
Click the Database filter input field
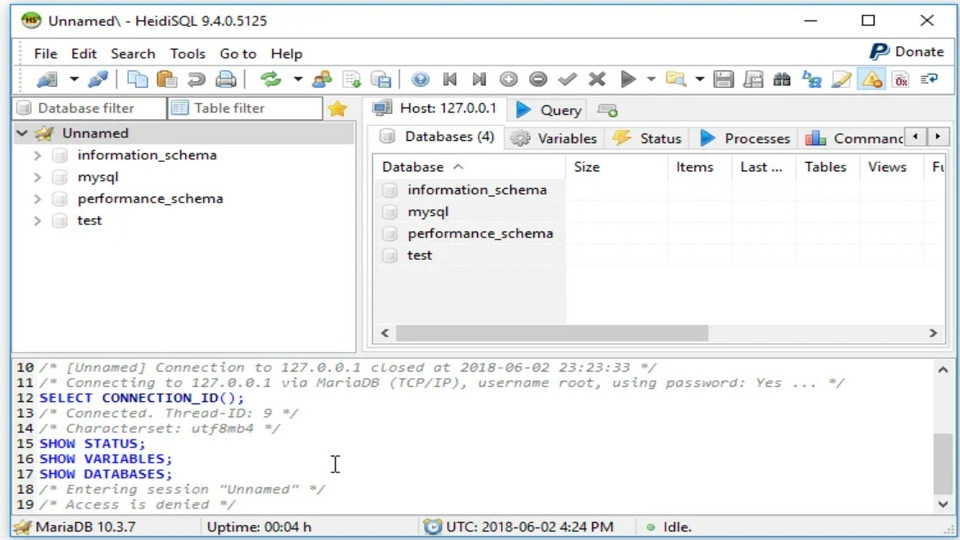click(90, 108)
